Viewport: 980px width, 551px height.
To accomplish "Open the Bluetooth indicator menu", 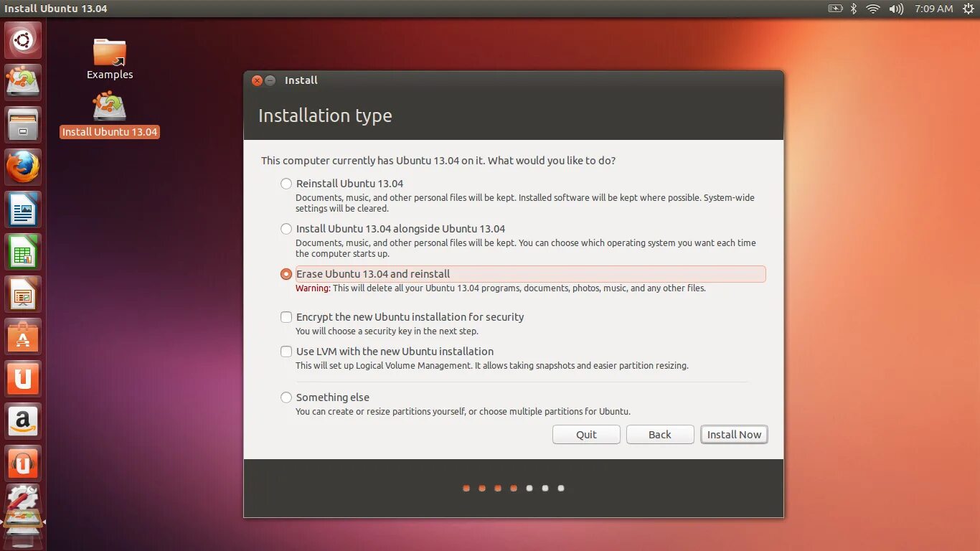I will 854,9.
